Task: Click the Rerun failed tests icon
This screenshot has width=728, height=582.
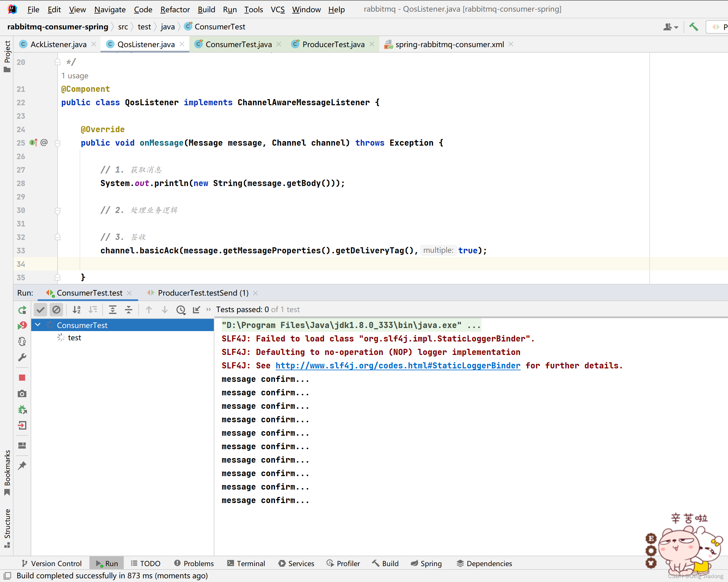Action: click(22, 326)
